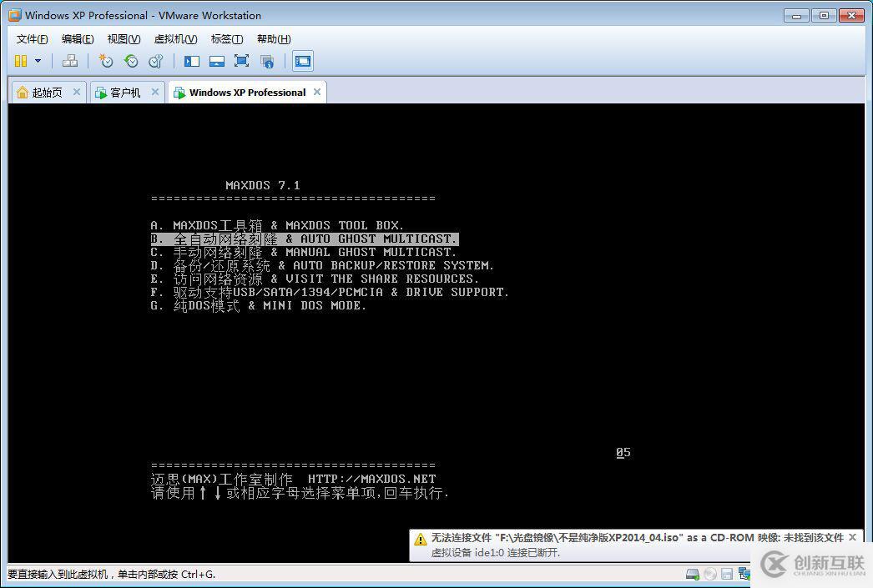Enter full screen mode icon
This screenshot has width=873, height=588.
[x=242, y=61]
